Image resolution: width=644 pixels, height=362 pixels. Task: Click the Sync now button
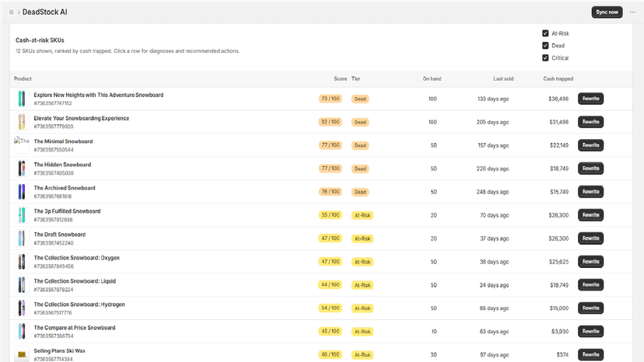click(x=607, y=12)
